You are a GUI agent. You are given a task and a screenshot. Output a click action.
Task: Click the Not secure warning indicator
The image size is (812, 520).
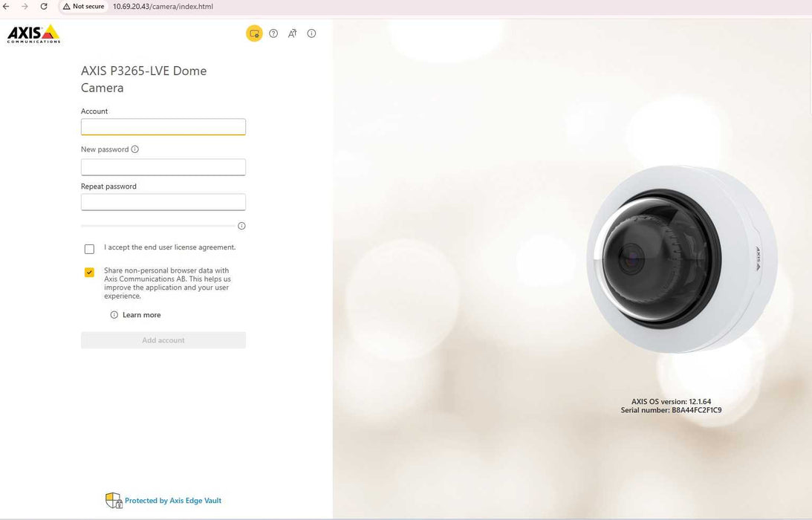83,7
